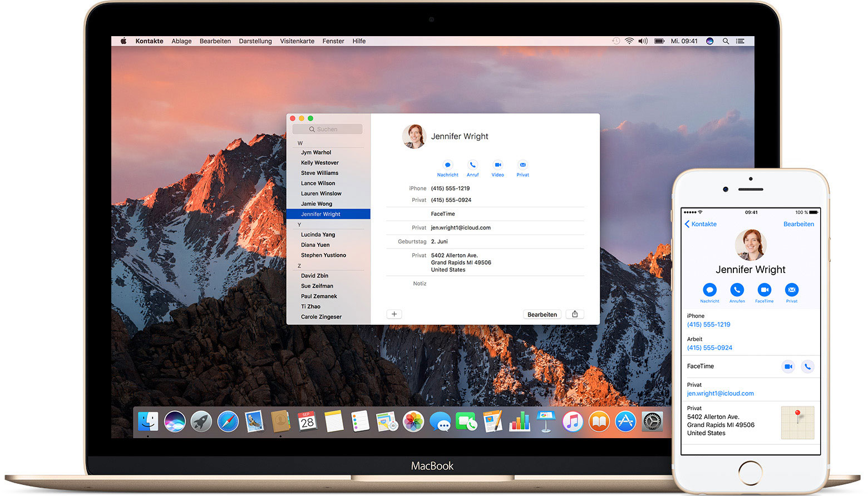Image resolution: width=868 pixels, height=496 pixels.
Task: Call Jennifer using the Anruf icon
Action: (472, 165)
